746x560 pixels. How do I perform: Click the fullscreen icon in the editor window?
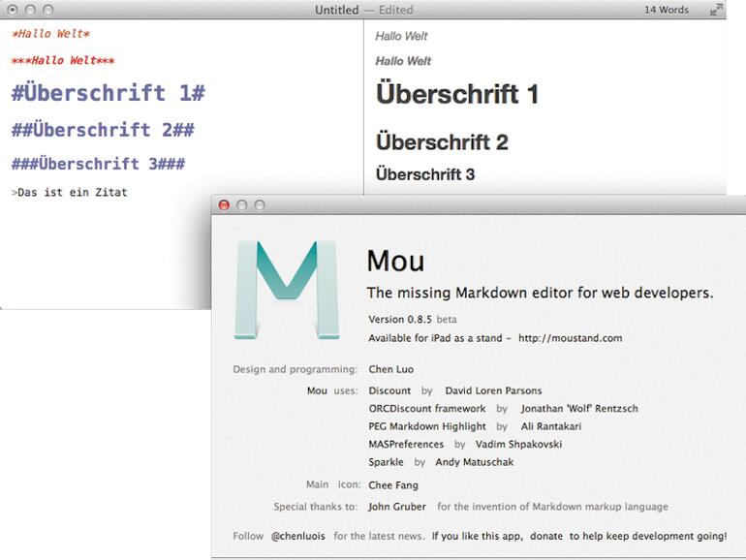[x=716, y=10]
